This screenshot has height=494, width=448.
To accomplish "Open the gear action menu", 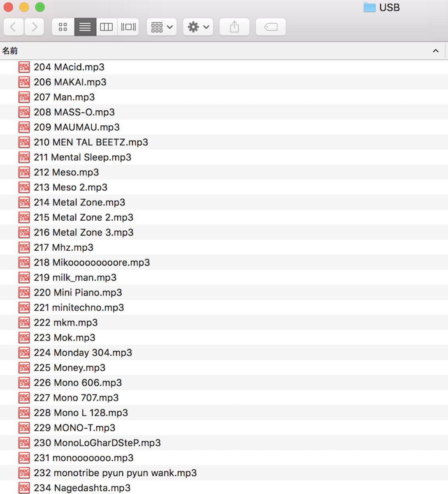I will [x=198, y=27].
